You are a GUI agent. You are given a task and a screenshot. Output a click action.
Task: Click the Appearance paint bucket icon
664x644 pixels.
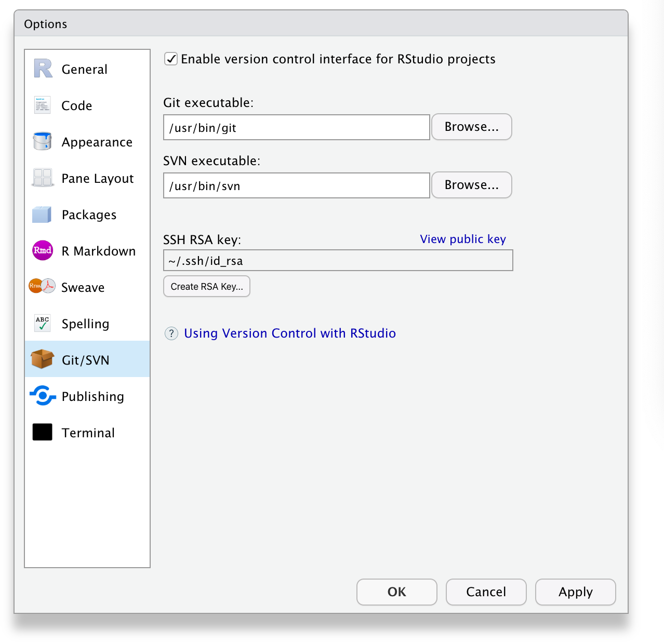[43, 141]
